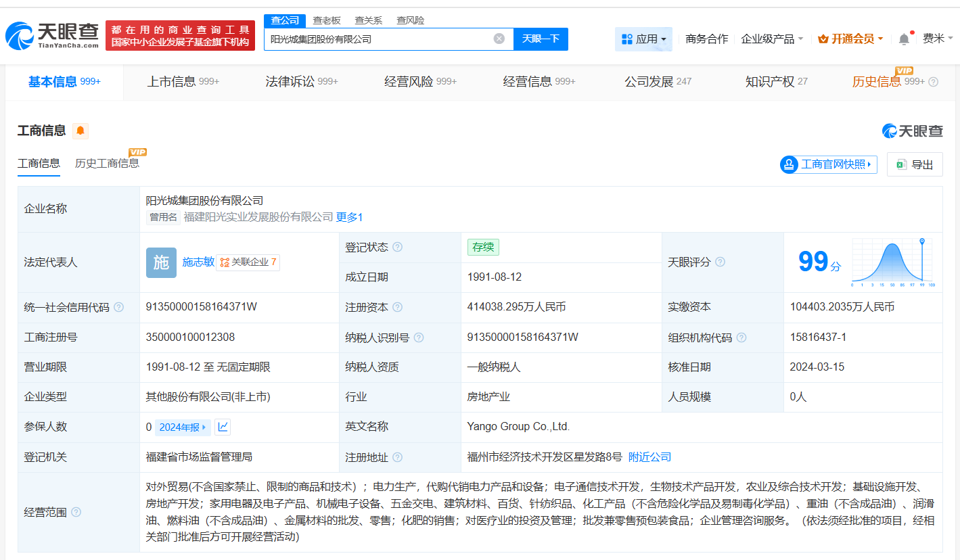This screenshot has height=560, width=960.
Task: Clear the search box with the x icon
Action: (499, 39)
